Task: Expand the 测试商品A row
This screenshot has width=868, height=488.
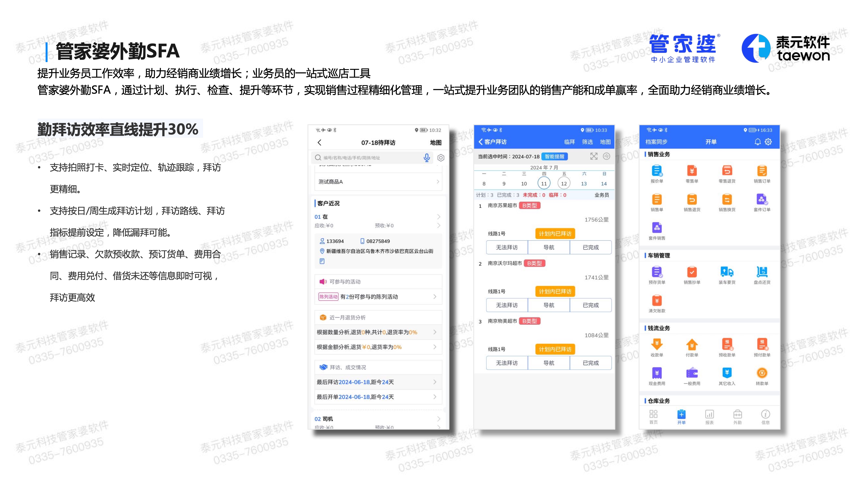Action: [x=378, y=182]
